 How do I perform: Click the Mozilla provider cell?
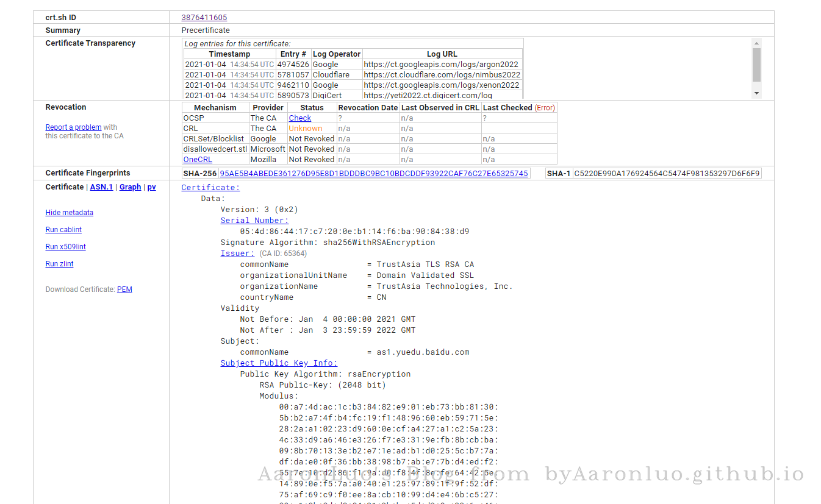coord(268,160)
